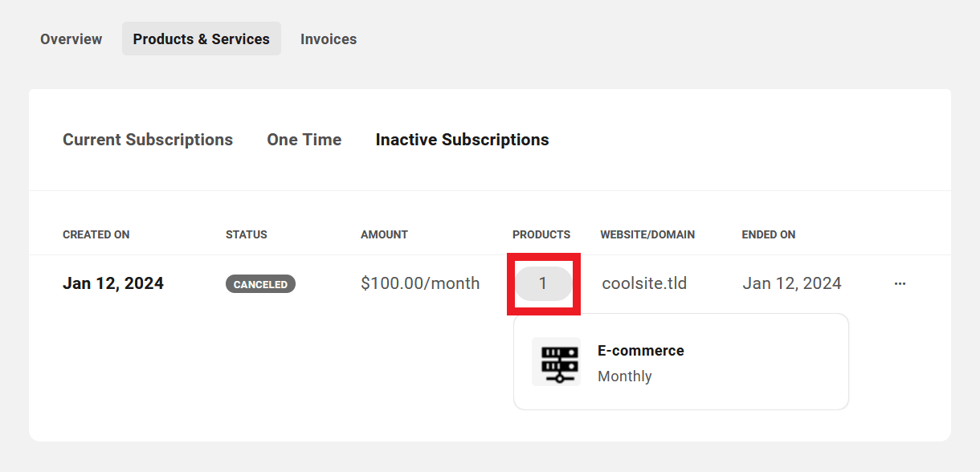Image resolution: width=980 pixels, height=472 pixels.
Task: Click the AMOUNT column header
Action: 384,234
